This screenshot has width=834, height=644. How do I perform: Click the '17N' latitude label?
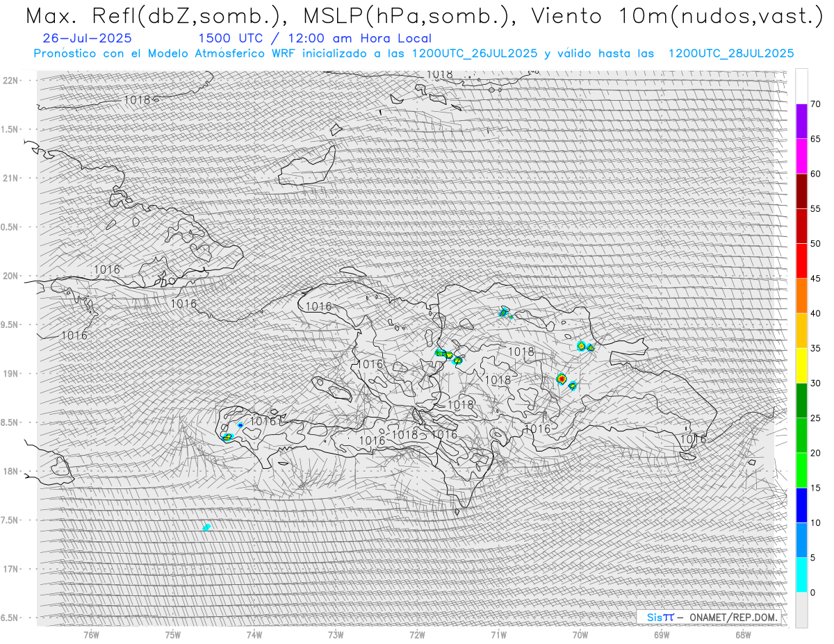(10, 569)
